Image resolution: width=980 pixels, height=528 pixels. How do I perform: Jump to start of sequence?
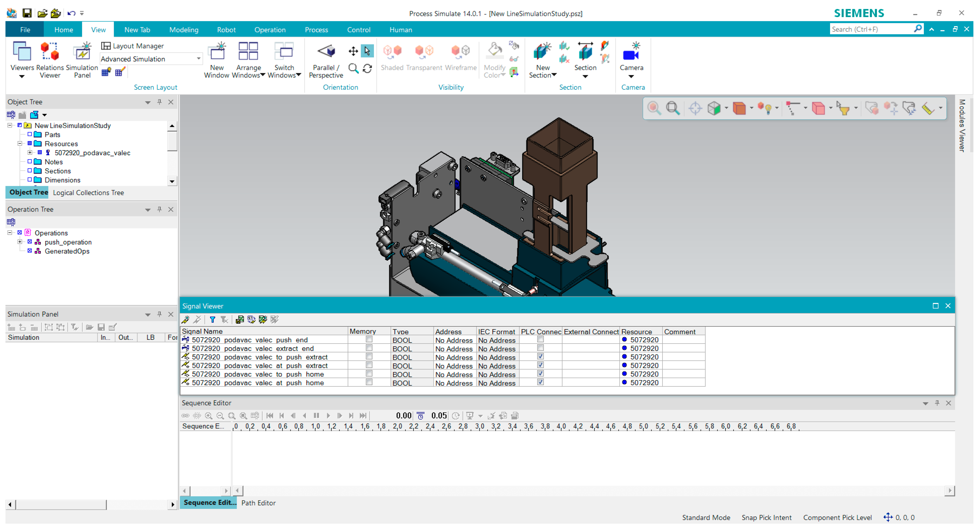(x=270, y=416)
